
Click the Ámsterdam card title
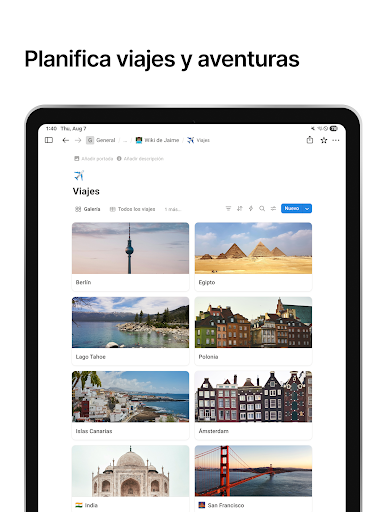[214, 431]
